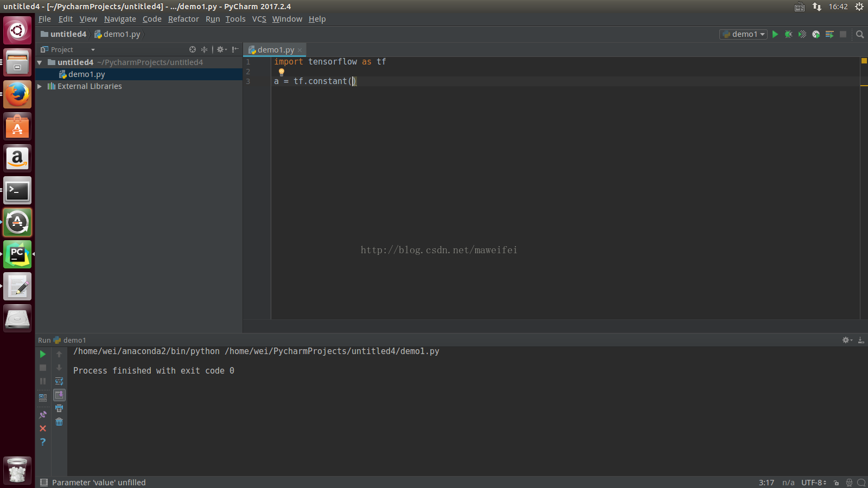Click the restore layout icon in Run panel

(x=43, y=397)
